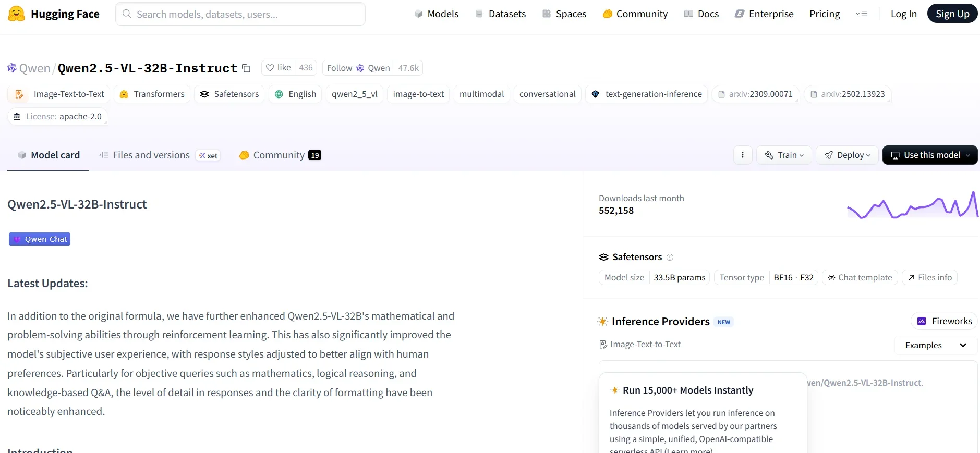The width and height of the screenshot is (980, 453).
Task: Expand the Deploy dropdown
Action: coord(847,155)
